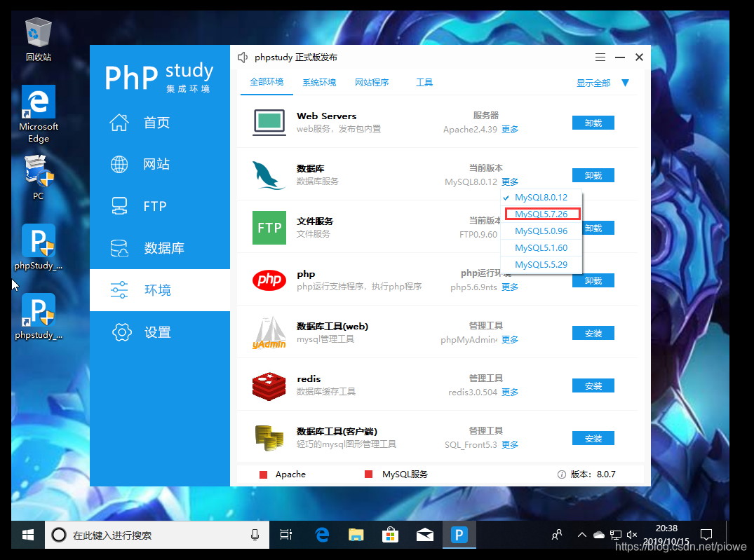Open 更多 versions for phpMyAdmin
This screenshot has width=754, height=560.
(510, 339)
